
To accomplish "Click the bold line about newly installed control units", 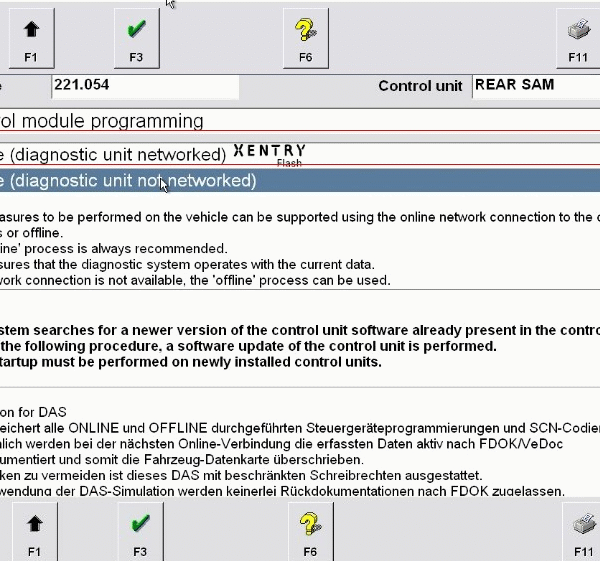I will [x=191, y=362].
